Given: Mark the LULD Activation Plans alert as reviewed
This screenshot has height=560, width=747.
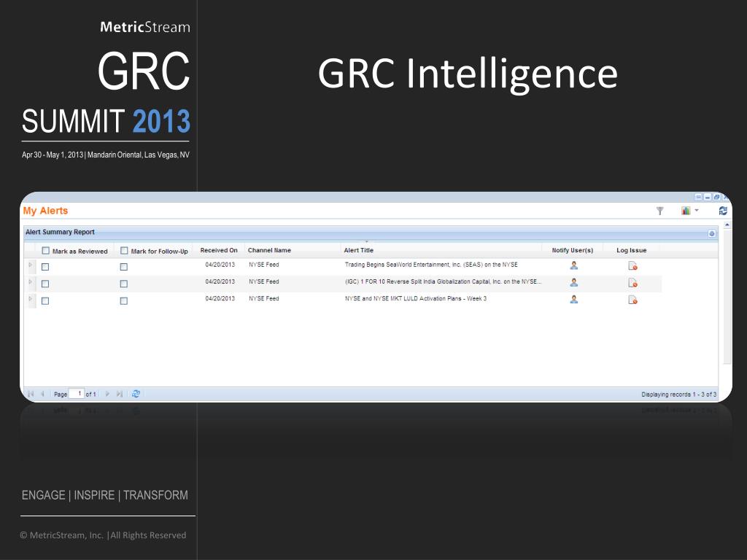Looking at the screenshot, I should pos(45,301).
